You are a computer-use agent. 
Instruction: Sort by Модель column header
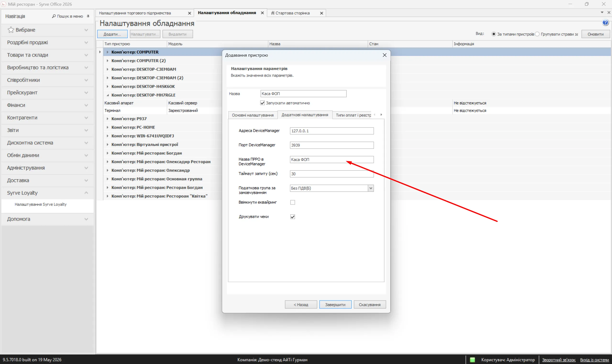(x=217, y=44)
